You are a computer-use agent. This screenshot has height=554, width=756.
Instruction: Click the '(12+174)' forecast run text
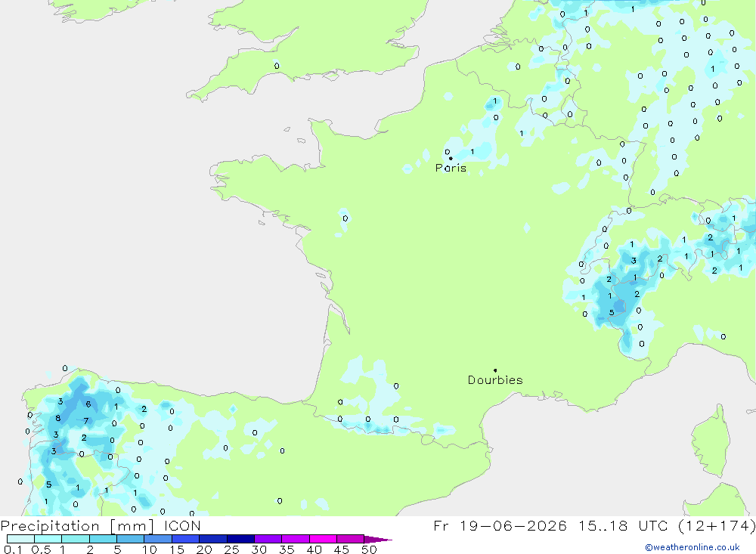tap(717, 525)
